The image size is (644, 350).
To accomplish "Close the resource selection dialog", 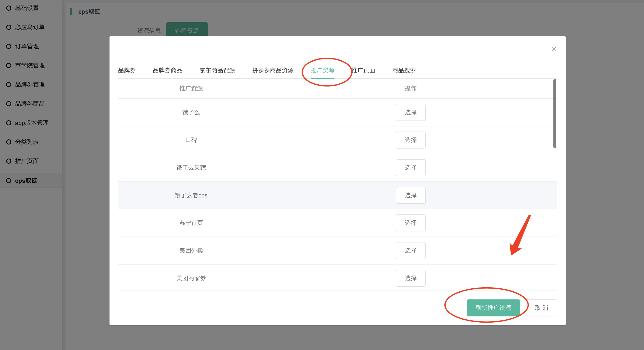I will 553,49.
